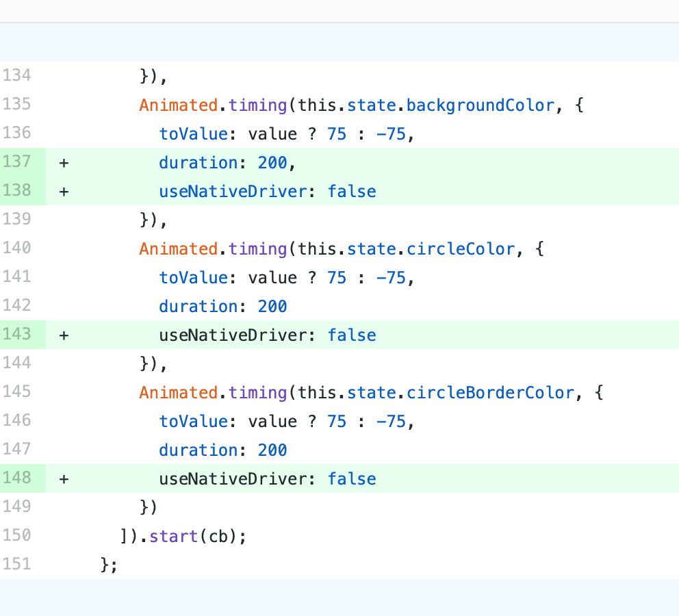Click the plus marker on line 148

pos(64,479)
